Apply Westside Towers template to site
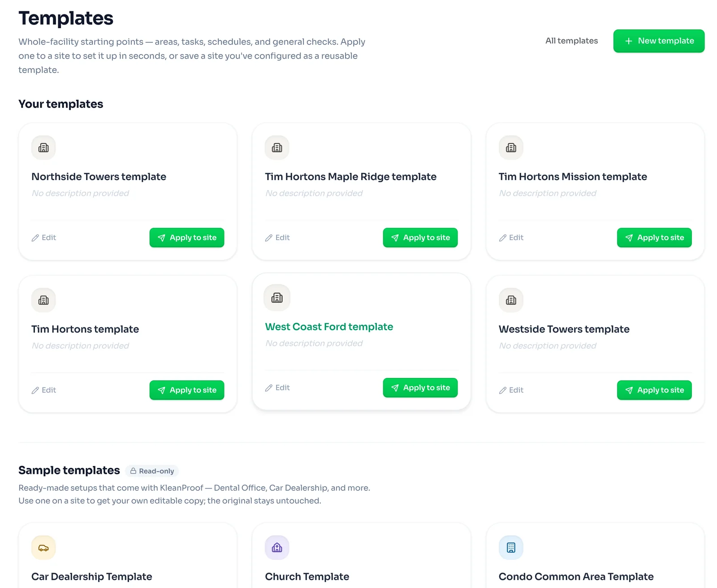 [x=654, y=390]
